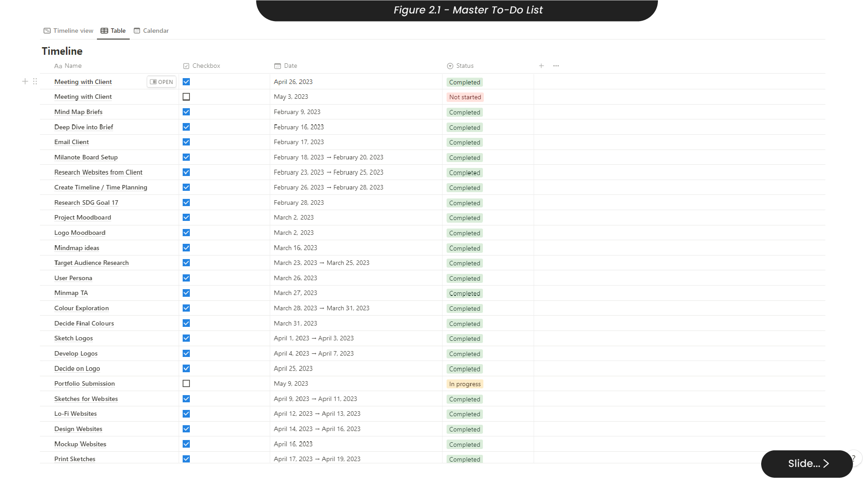Open the Calendar tab

(151, 31)
